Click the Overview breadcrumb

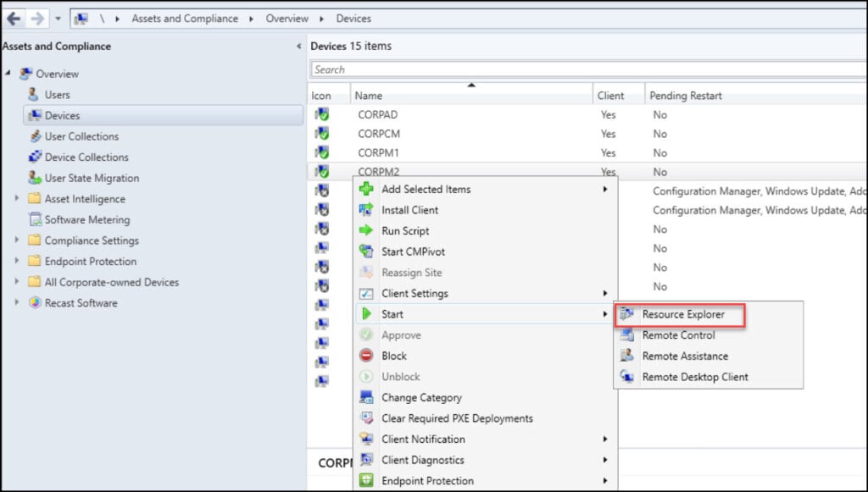pyautogui.click(x=287, y=19)
